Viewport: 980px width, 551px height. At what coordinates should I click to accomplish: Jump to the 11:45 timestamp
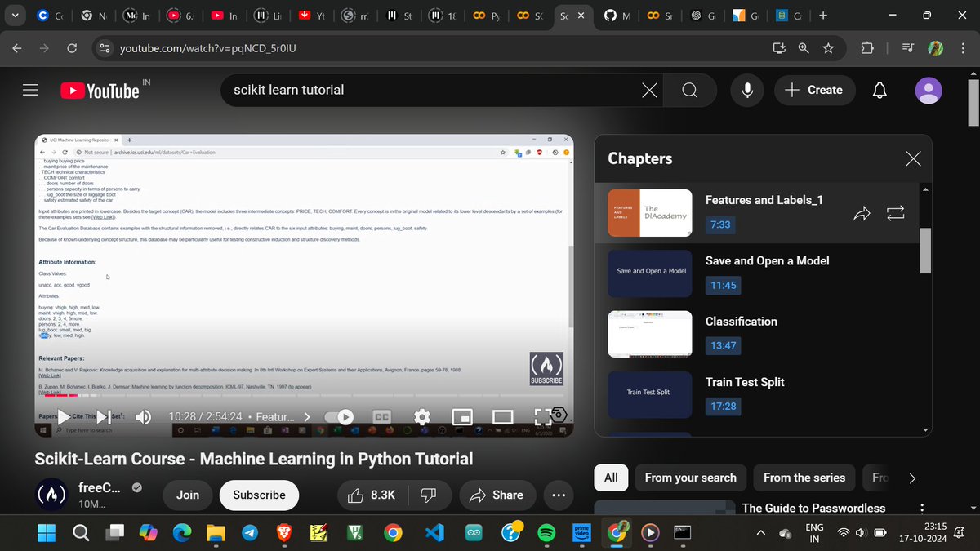pyautogui.click(x=724, y=285)
